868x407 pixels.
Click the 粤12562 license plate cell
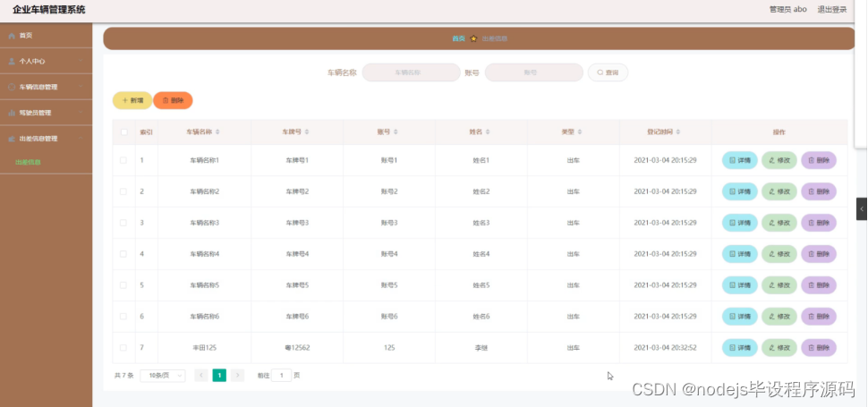(297, 348)
